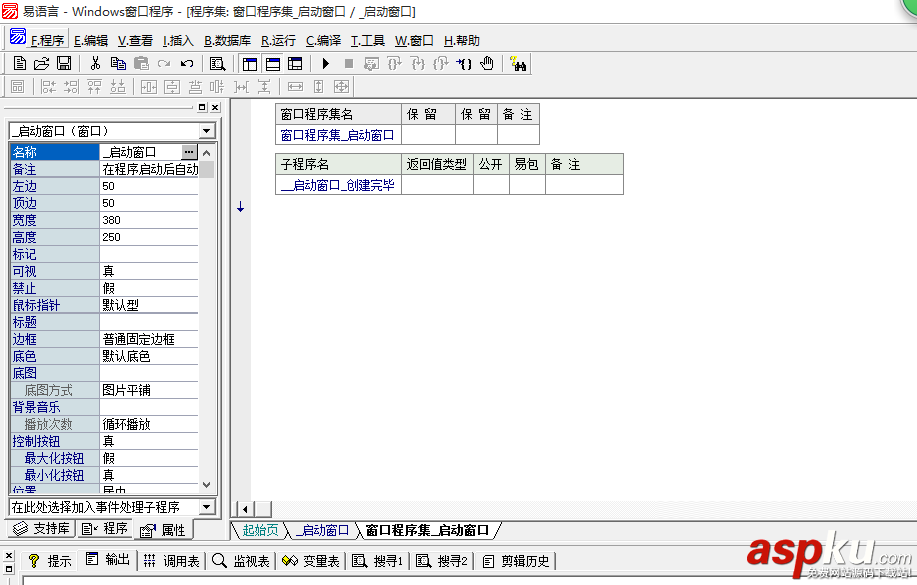Click the Paste clipboard icon
This screenshot has height=585, width=917.
click(141, 63)
